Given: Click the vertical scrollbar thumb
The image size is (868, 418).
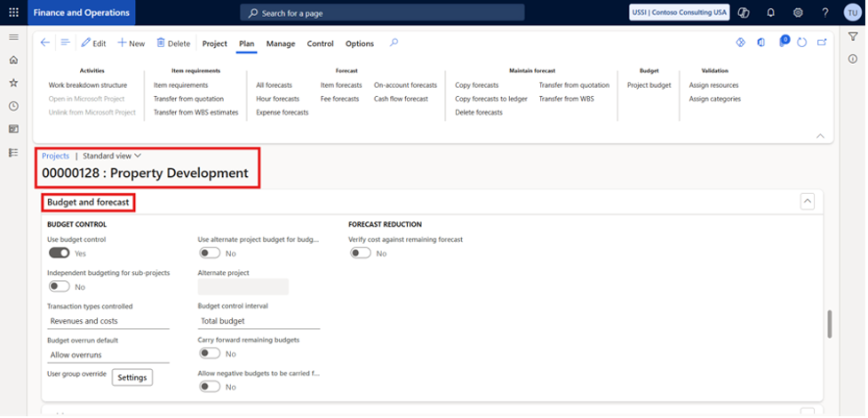Looking at the screenshot, I should pyautogui.click(x=830, y=324).
